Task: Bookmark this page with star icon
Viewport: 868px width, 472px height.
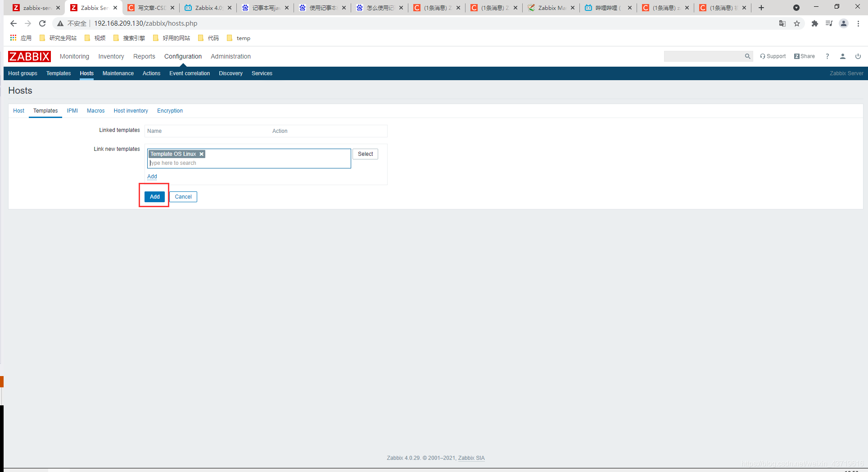Action: (797, 23)
